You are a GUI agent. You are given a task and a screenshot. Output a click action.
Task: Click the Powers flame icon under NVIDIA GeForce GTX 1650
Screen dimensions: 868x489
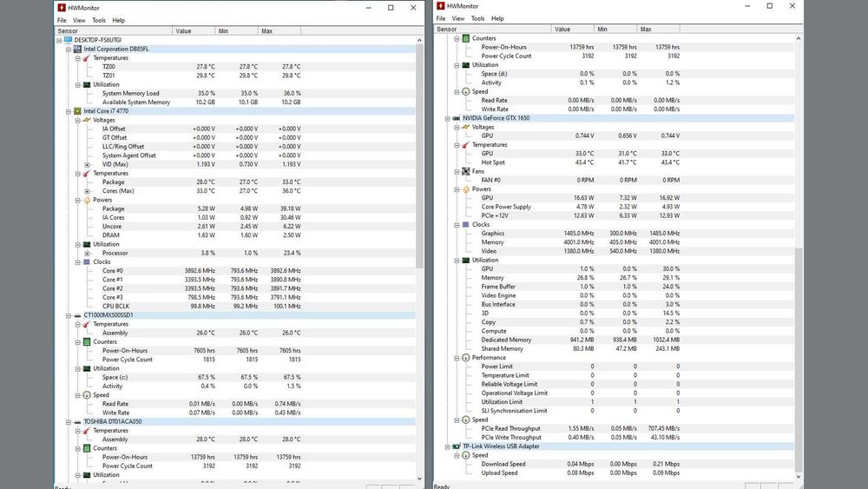465,189
